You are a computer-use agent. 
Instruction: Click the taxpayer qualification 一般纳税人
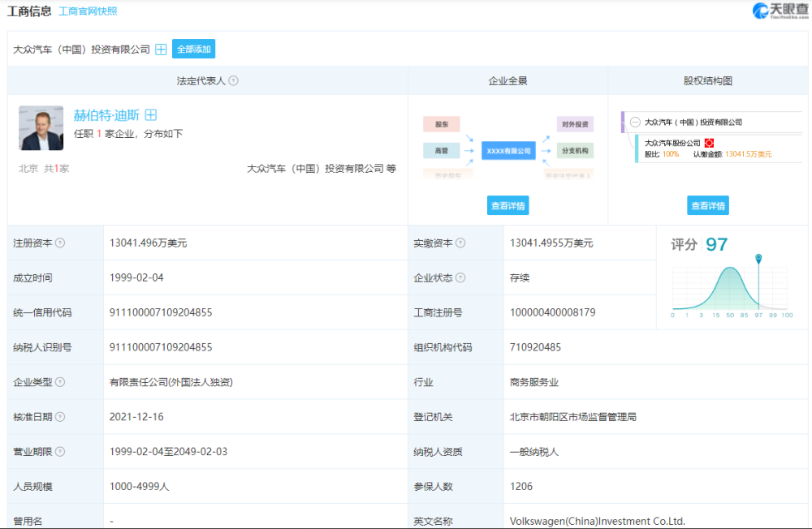(x=534, y=452)
